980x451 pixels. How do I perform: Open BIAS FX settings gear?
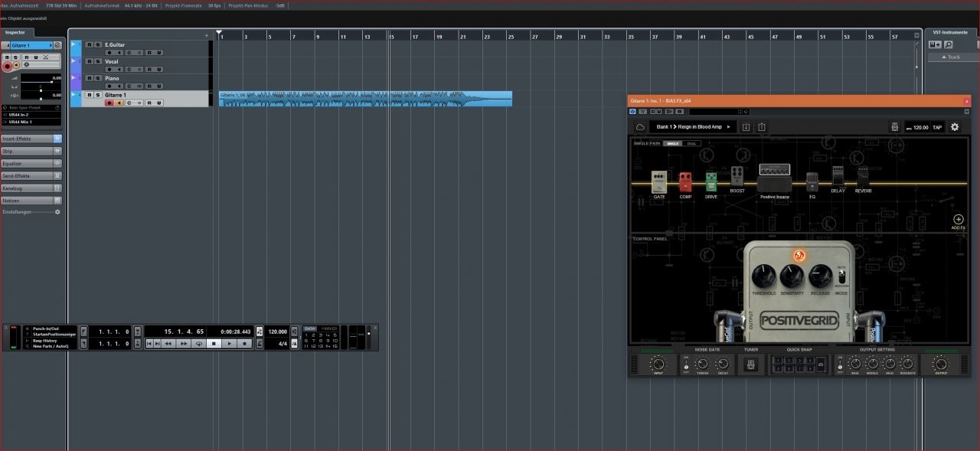point(955,127)
